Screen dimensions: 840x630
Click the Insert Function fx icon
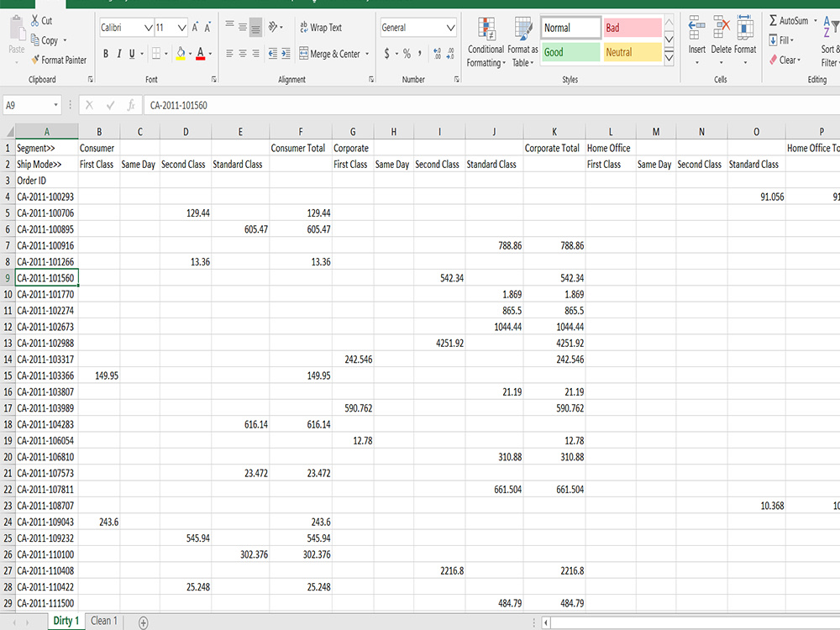(x=131, y=106)
